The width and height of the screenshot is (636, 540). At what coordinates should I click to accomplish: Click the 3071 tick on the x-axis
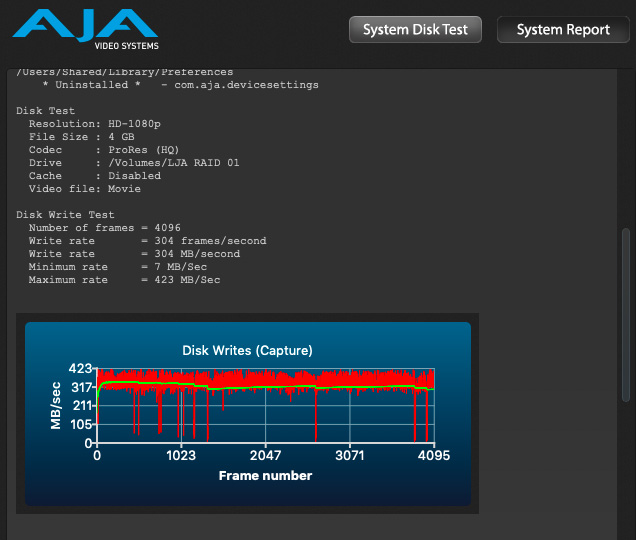pyautogui.click(x=350, y=455)
